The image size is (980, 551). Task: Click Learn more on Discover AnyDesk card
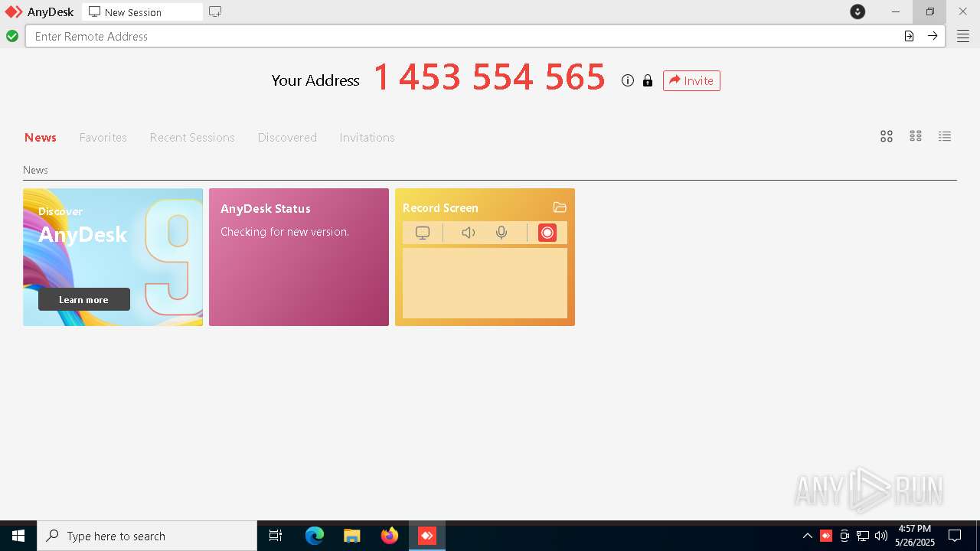click(84, 299)
